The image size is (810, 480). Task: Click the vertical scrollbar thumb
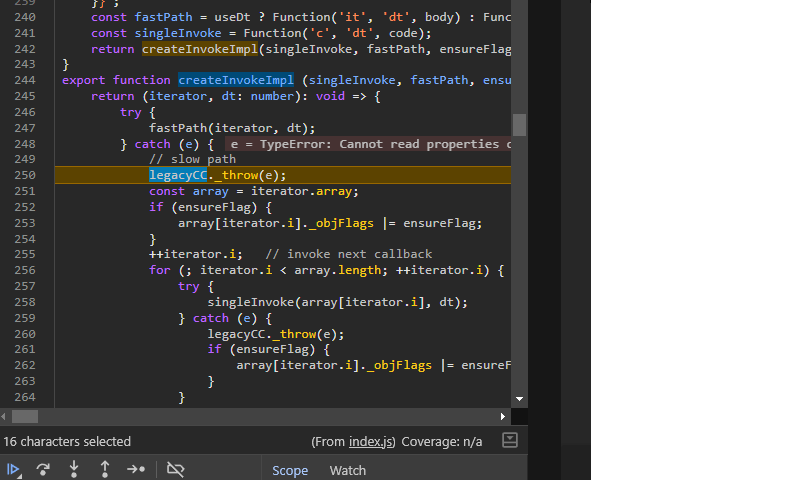[x=519, y=125]
